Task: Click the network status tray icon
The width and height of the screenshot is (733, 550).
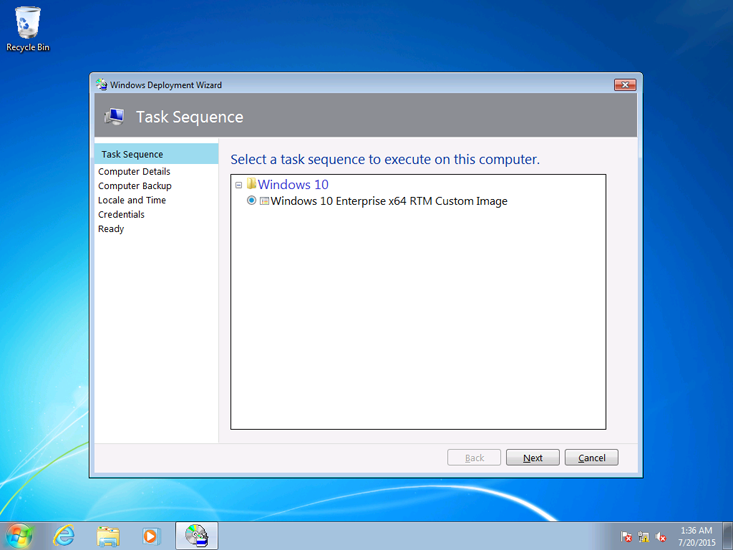Action: coord(643,537)
